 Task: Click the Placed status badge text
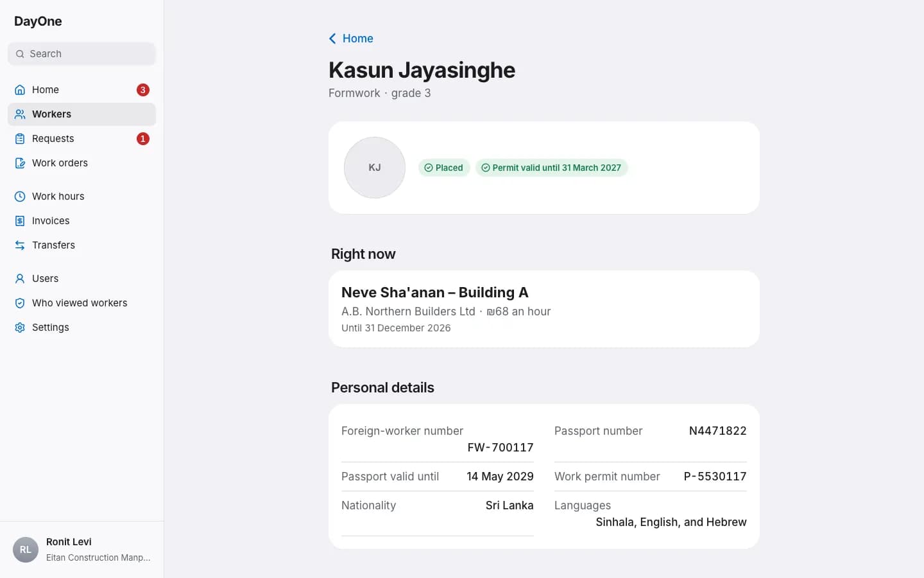pos(449,168)
